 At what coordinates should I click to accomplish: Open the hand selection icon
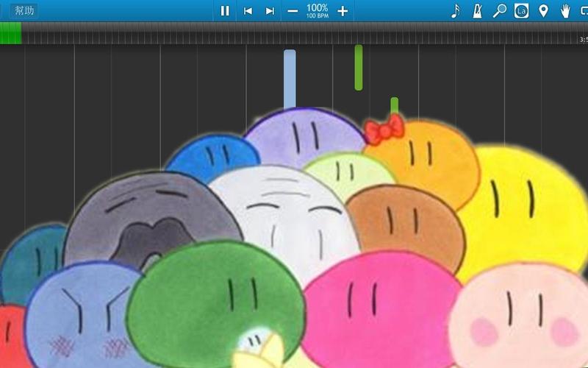point(565,11)
